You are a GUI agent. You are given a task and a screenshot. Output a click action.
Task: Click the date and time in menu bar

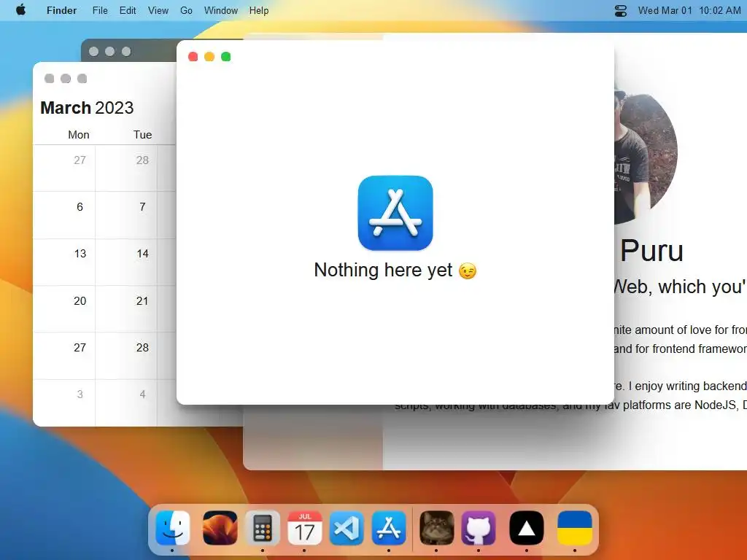tap(689, 10)
